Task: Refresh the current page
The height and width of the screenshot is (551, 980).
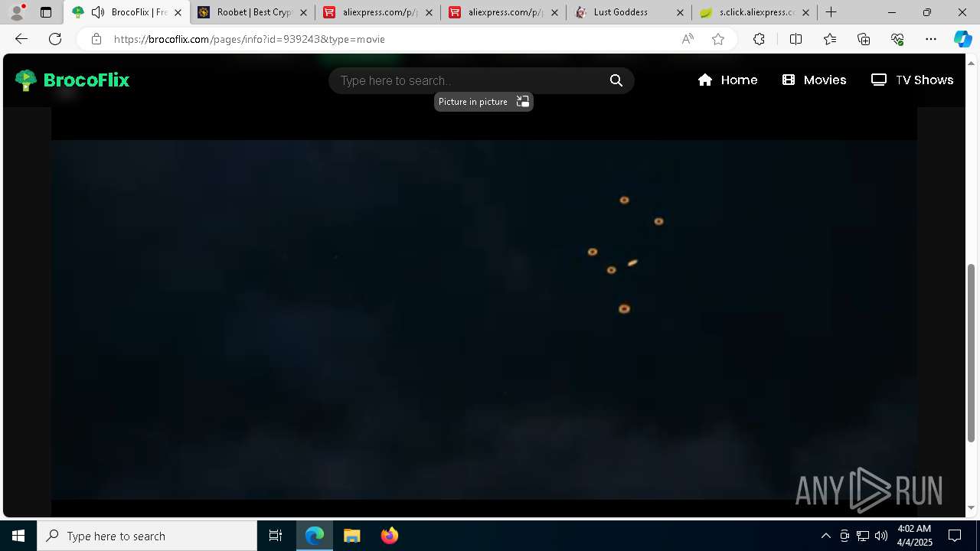Action: tap(55, 39)
